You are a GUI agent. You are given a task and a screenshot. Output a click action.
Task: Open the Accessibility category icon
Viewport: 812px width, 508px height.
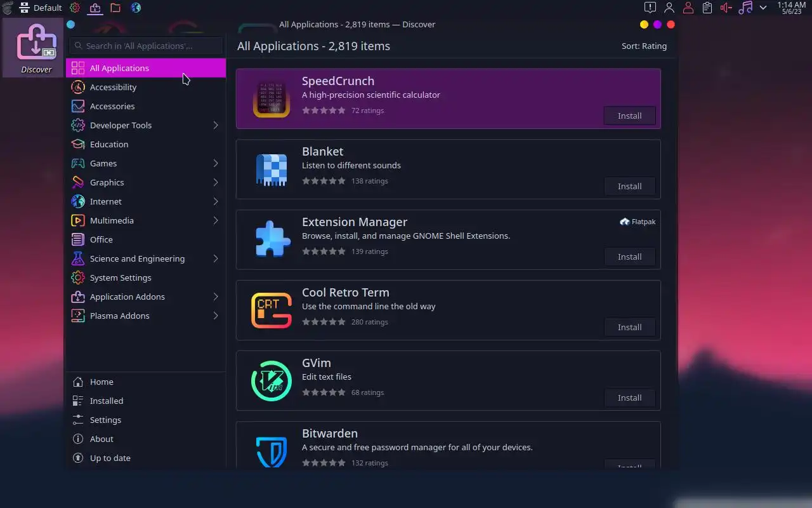click(x=78, y=87)
